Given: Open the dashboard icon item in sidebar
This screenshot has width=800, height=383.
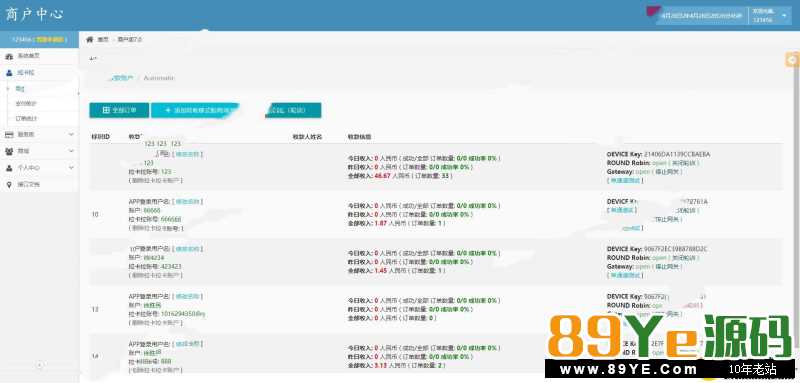Looking at the screenshot, I should [x=9, y=56].
